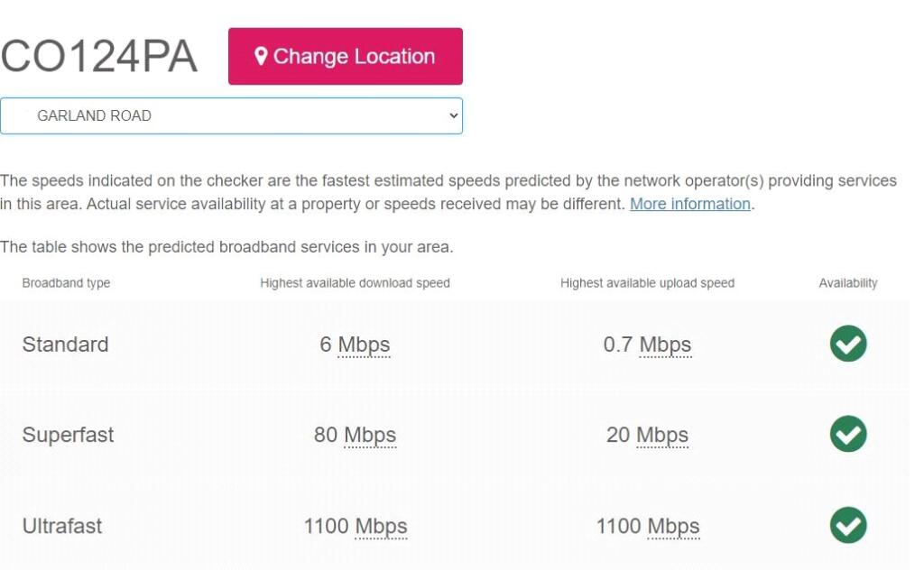The image size is (924, 570).
Task: Open the More information link
Action: tap(689, 204)
